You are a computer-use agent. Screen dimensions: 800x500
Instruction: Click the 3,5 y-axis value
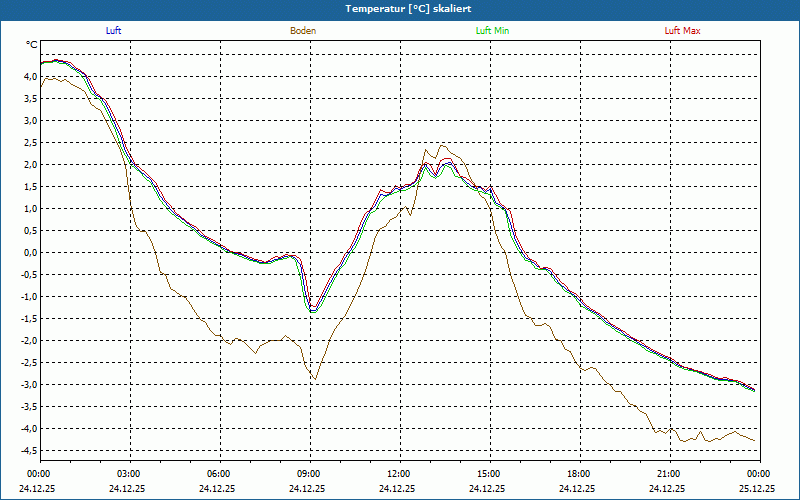tap(29, 98)
